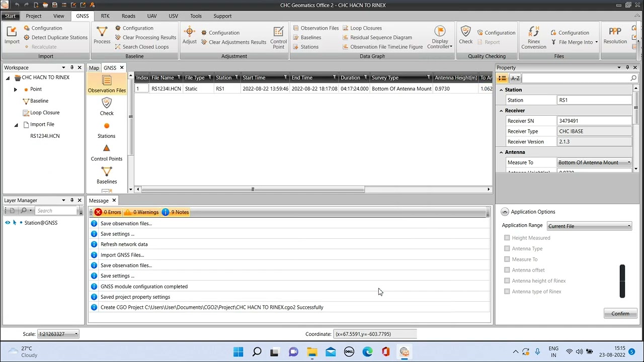
Task: Tick the Measure To checkbox
Action: click(507, 259)
